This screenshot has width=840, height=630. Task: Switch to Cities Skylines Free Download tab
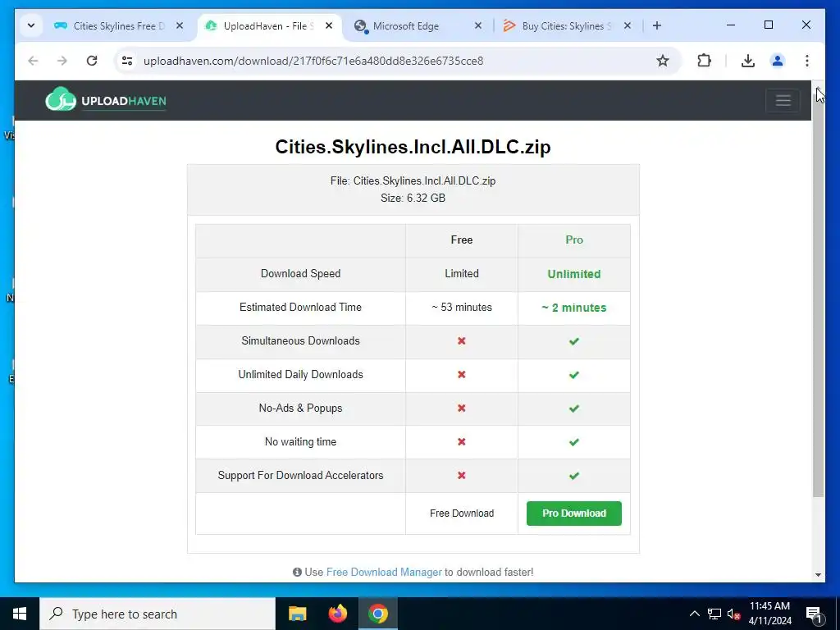pos(119,25)
